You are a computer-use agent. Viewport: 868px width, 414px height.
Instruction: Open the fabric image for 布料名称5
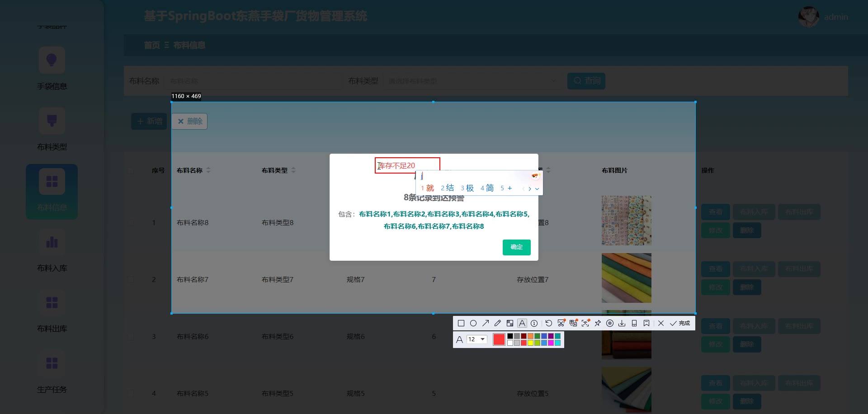627,390
